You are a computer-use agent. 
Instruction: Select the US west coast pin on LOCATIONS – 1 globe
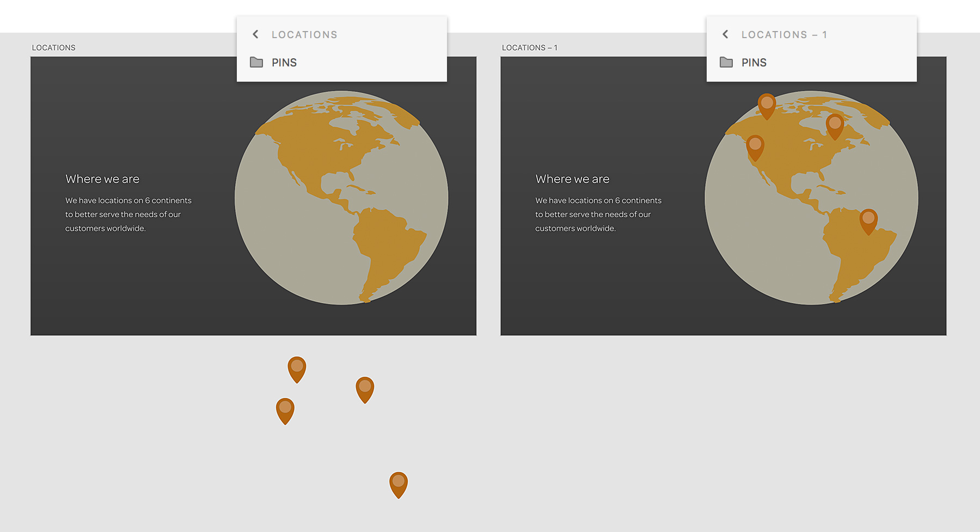(755, 148)
